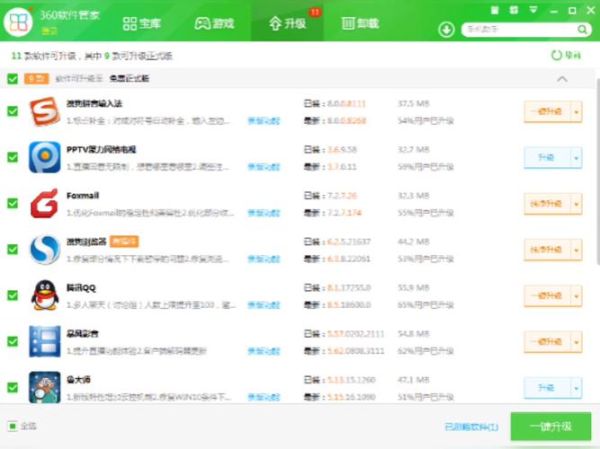The width and height of the screenshot is (600, 449).
Task: Uncheck the PPTV row checkbox
Action: coord(13,157)
